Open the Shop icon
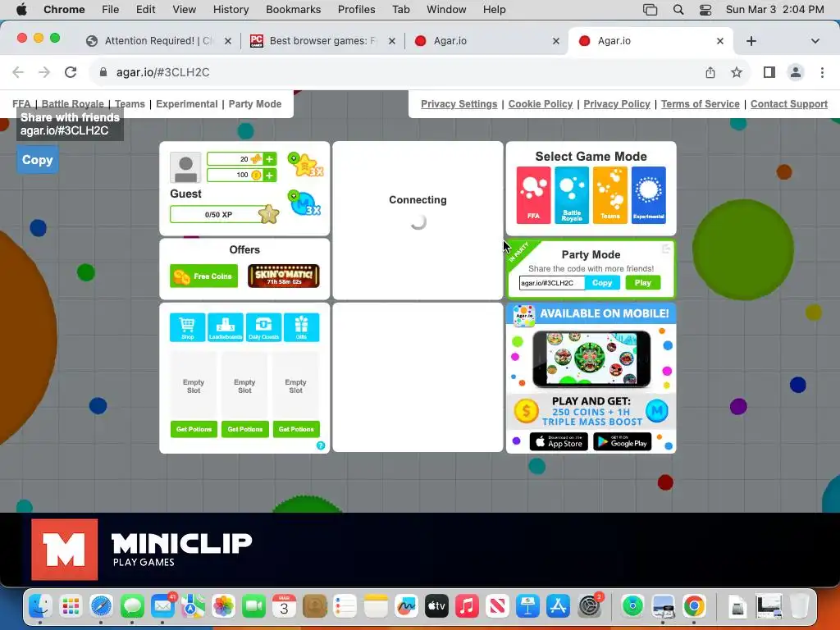This screenshot has height=630, width=840. coord(188,326)
